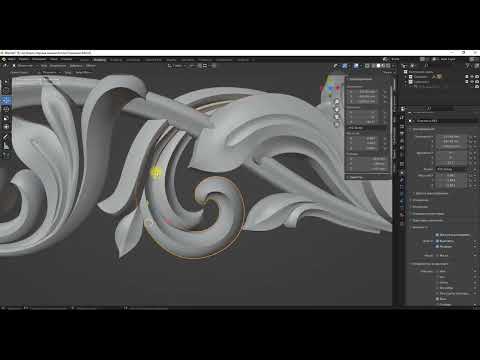Open the File menu

[x=12, y=59]
